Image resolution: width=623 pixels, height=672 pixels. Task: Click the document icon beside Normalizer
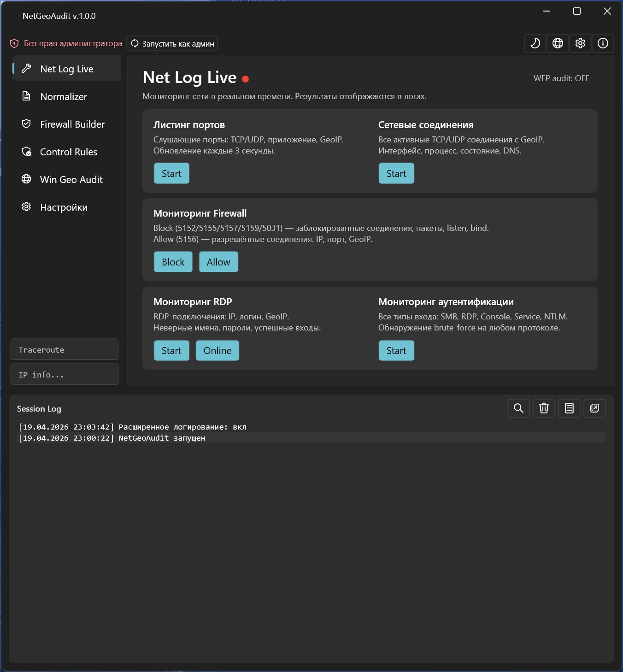click(x=26, y=96)
